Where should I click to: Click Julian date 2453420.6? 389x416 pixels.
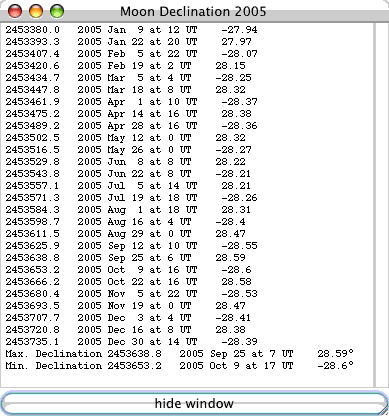pyautogui.click(x=32, y=66)
